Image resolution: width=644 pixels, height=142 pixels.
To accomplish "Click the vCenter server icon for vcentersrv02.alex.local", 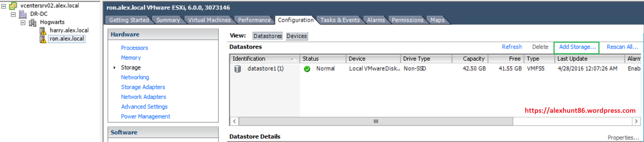I will [x=13, y=6].
